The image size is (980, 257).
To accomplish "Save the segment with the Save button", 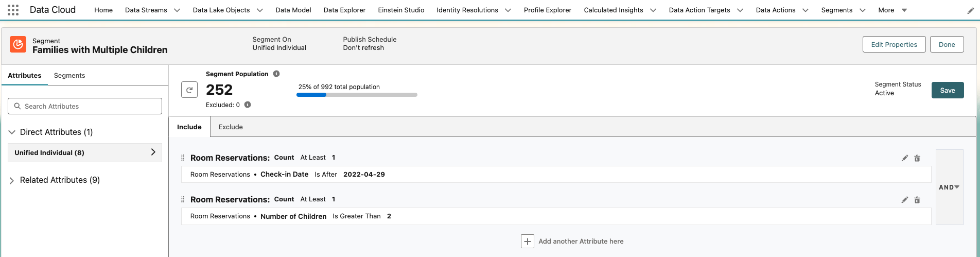I will tap(947, 90).
